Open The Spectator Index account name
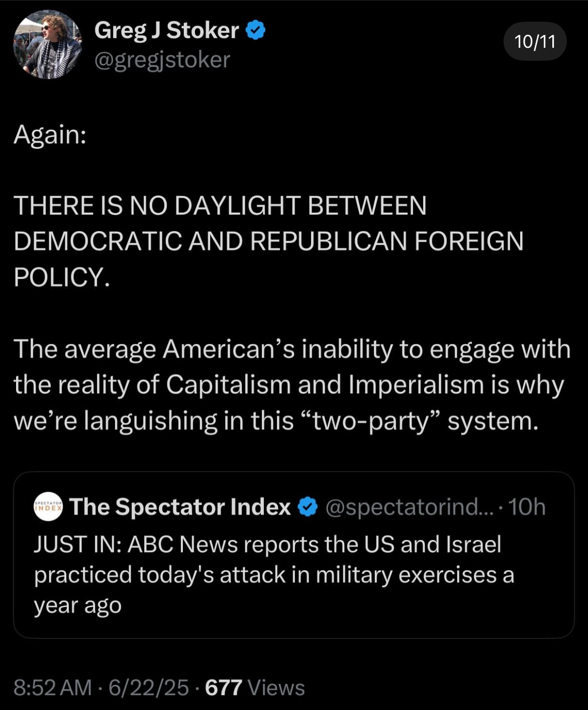The width and height of the screenshot is (588, 710). (x=180, y=506)
